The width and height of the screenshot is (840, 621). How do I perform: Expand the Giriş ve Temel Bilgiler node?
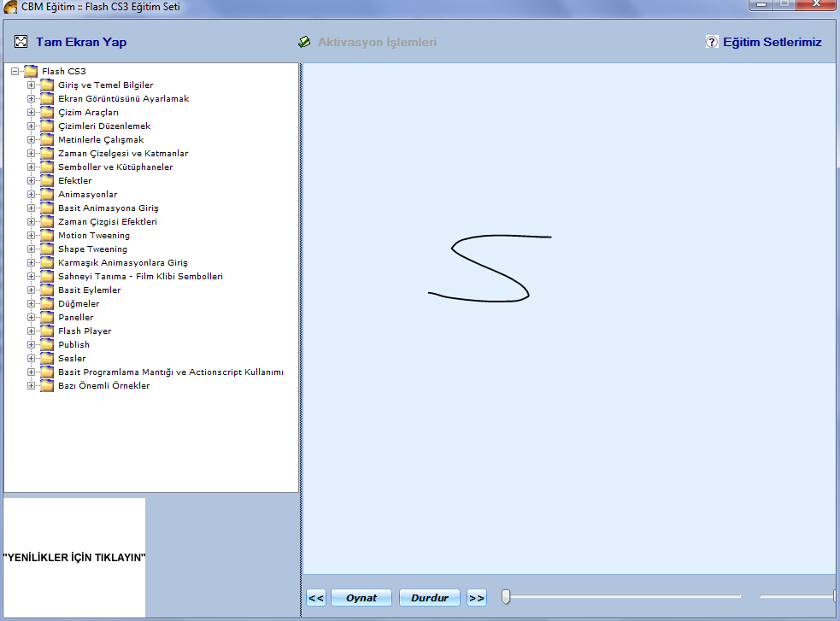(x=32, y=85)
